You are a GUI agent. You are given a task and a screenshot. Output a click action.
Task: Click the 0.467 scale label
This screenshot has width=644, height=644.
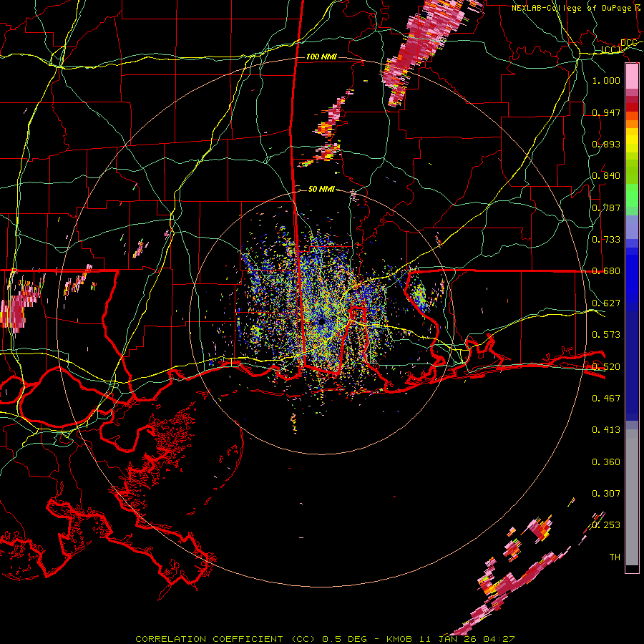pos(606,399)
